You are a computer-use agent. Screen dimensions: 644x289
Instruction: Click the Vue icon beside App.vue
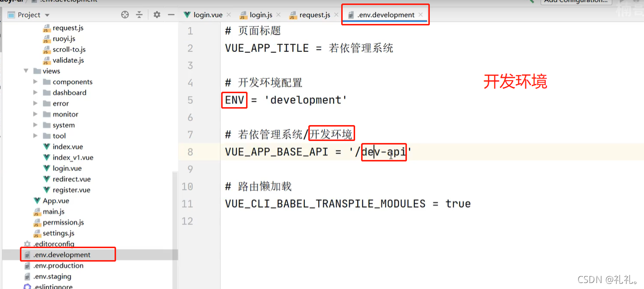pos(37,201)
